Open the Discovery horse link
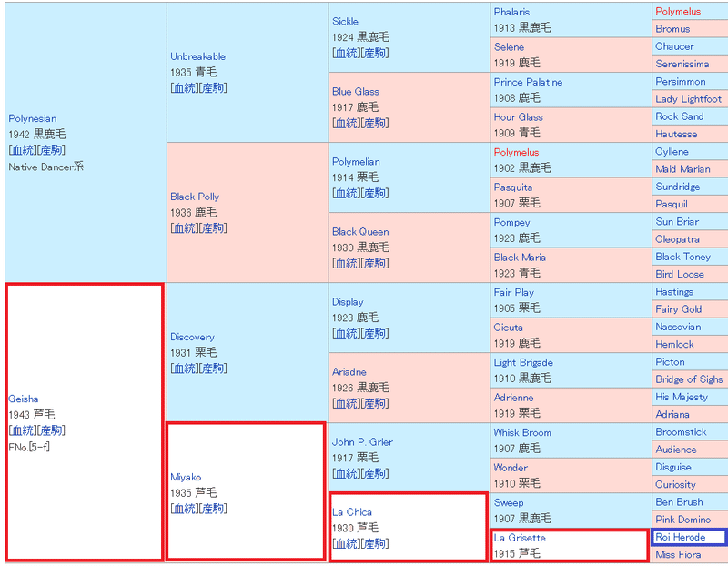The image size is (728, 566). click(192, 337)
